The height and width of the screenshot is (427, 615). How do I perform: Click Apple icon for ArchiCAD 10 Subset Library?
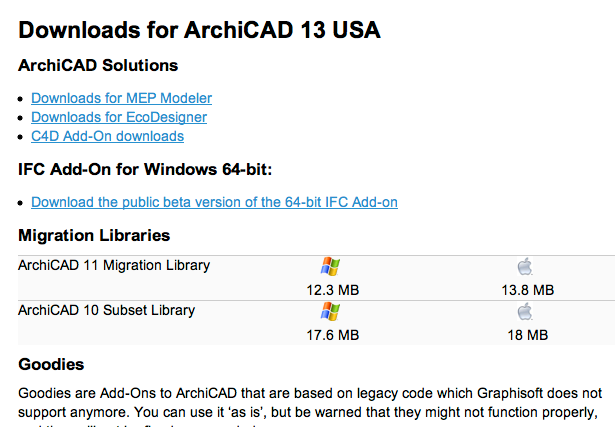[526, 312]
